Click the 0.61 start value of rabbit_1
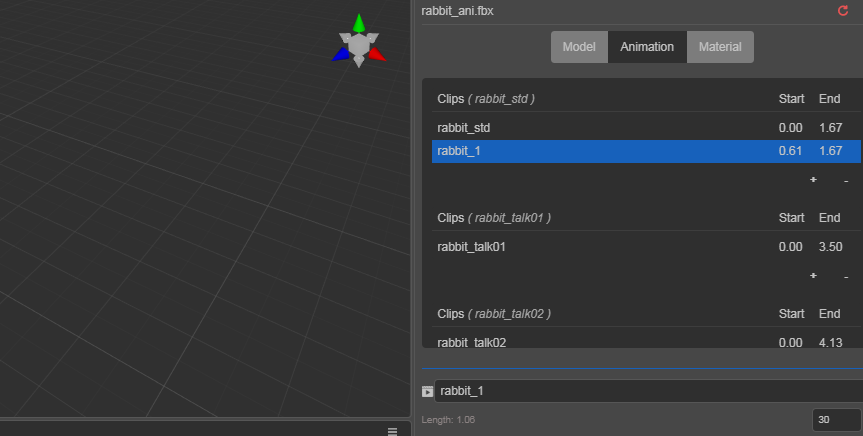Viewport: 863px width, 436px height. pos(790,151)
